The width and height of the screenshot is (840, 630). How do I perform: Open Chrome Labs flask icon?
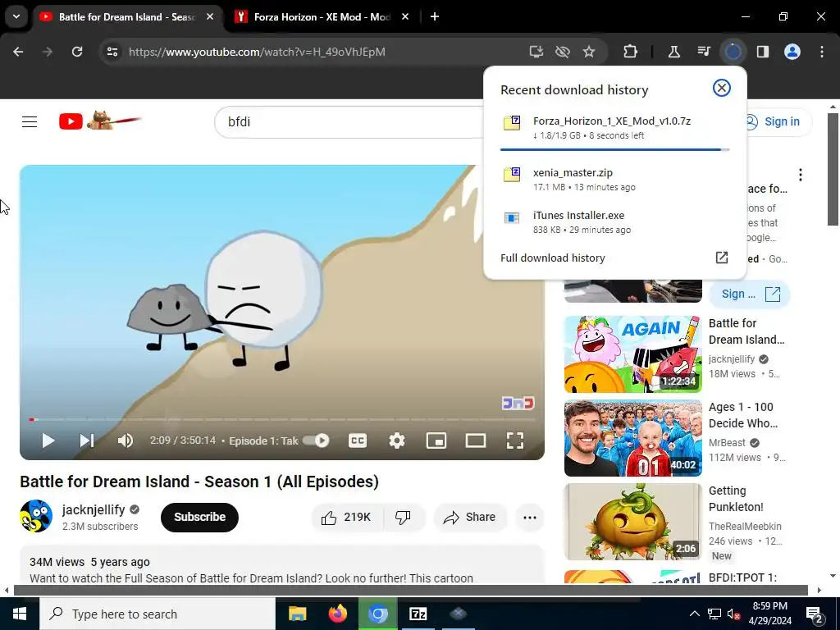point(674,52)
